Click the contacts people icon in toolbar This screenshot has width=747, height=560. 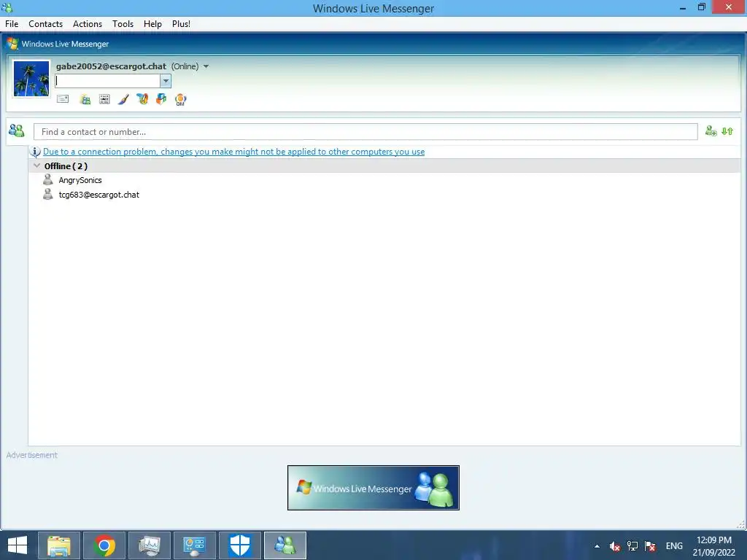(x=85, y=99)
